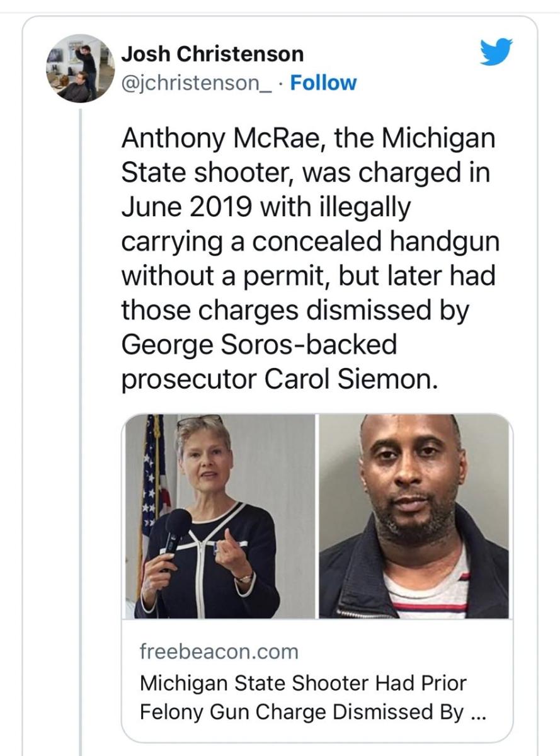Click the Twitter bird logo
The image size is (560, 756).
click(496, 52)
